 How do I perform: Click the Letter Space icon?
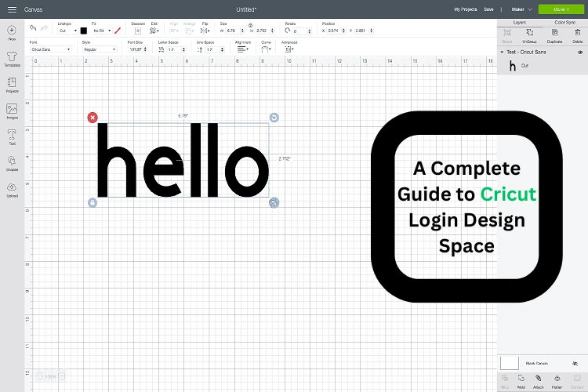coord(162,49)
